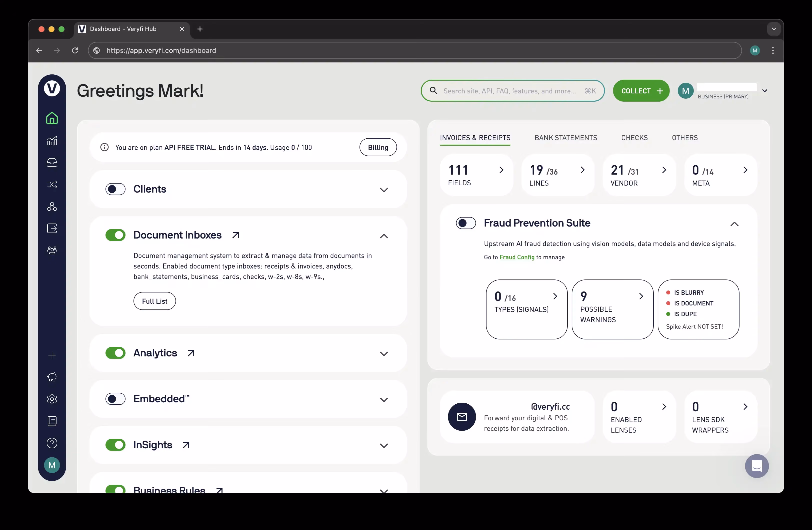Screen dimensions: 812x530
Task: Open the Veryfi logo at sidebar top
Action: (52, 89)
